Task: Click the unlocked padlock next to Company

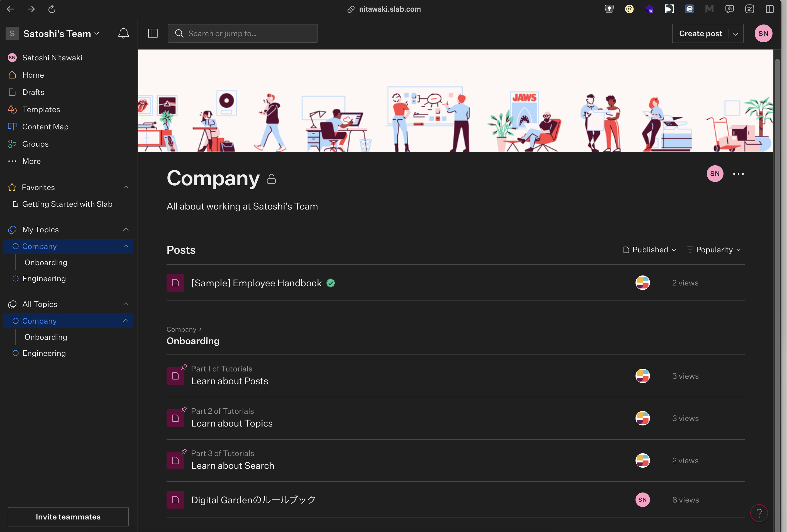Action: pyautogui.click(x=271, y=179)
